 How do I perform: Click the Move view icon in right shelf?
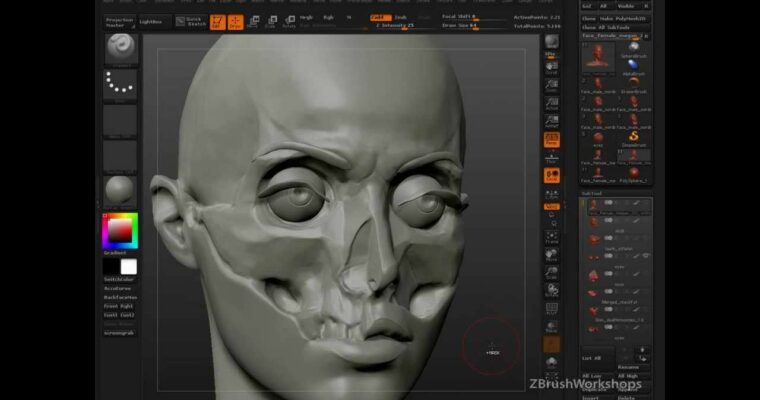pyautogui.click(x=552, y=255)
